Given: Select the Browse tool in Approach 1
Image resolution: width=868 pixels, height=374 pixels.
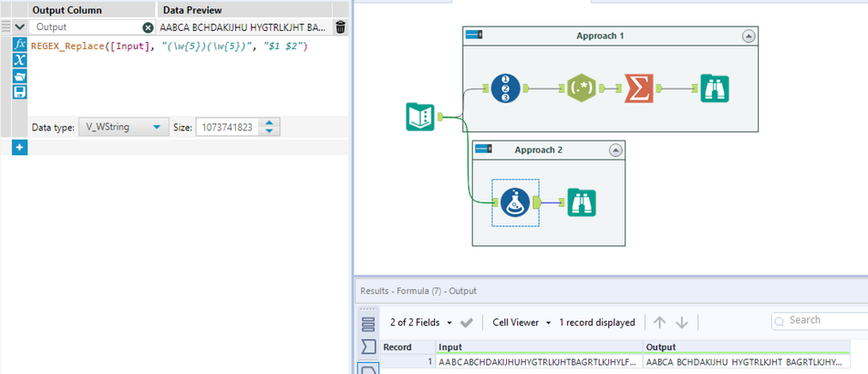Looking at the screenshot, I should pos(714,88).
